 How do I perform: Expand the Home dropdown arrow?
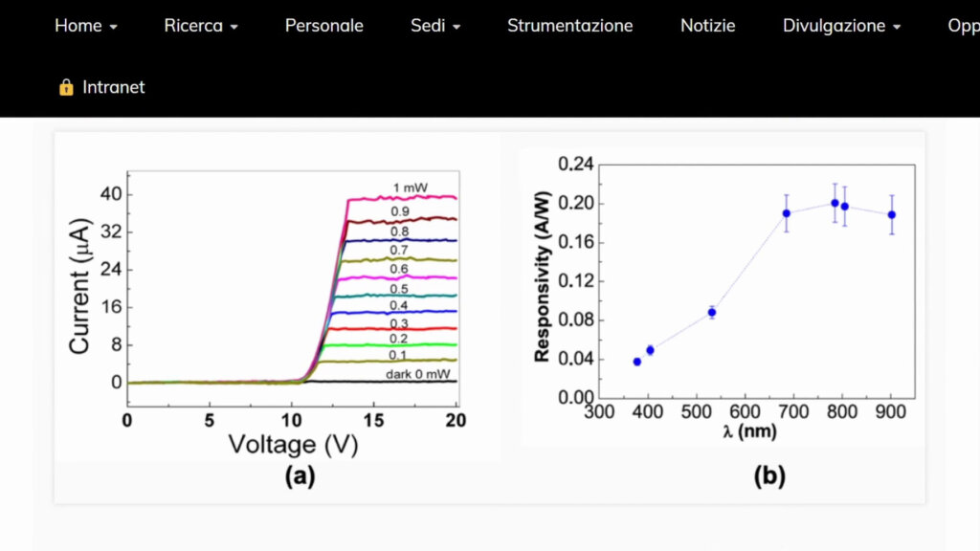click(x=114, y=28)
